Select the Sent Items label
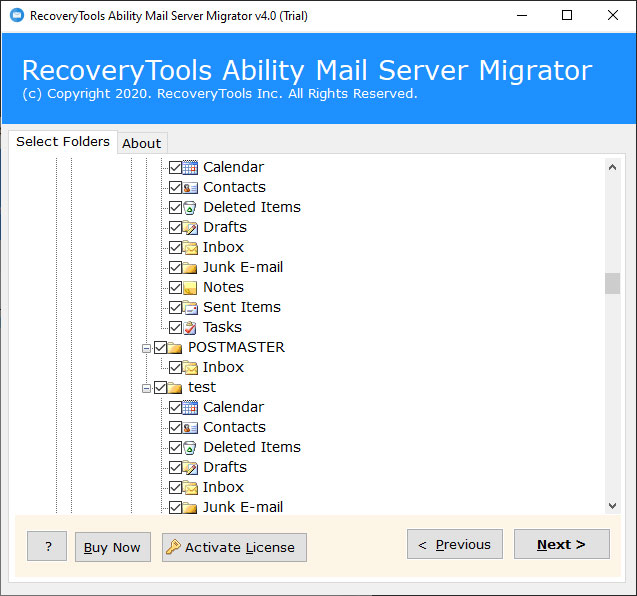This screenshot has height=596, width=637. click(x=242, y=308)
